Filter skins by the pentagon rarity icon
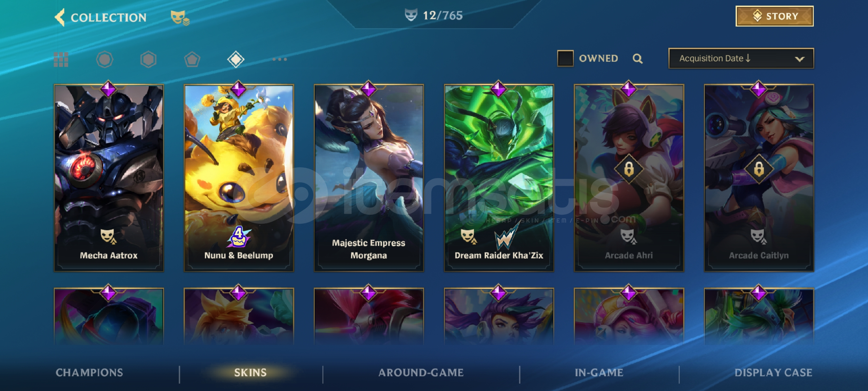The height and width of the screenshot is (391, 868). (x=192, y=59)
